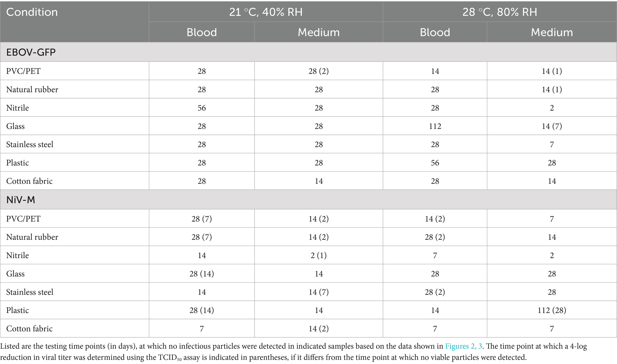Click the Plastic label under EBOV-GFP
The height and width of the screenshot is (364, 617).
tap(18, 163)
